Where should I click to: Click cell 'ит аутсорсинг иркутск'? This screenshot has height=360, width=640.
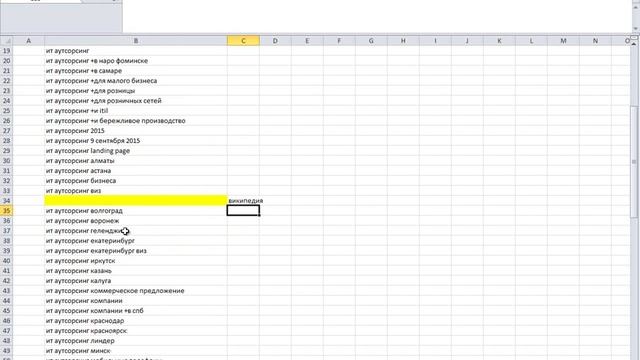[x=136, y=261]
